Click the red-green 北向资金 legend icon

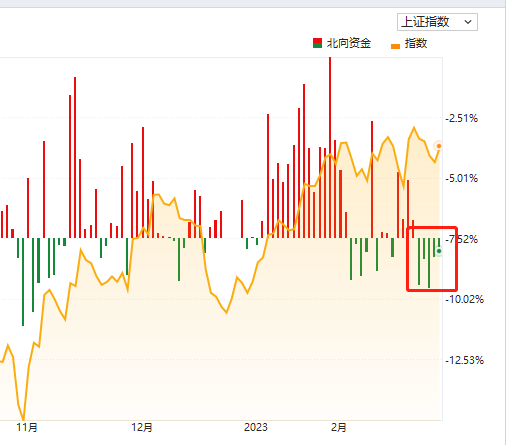317,43
